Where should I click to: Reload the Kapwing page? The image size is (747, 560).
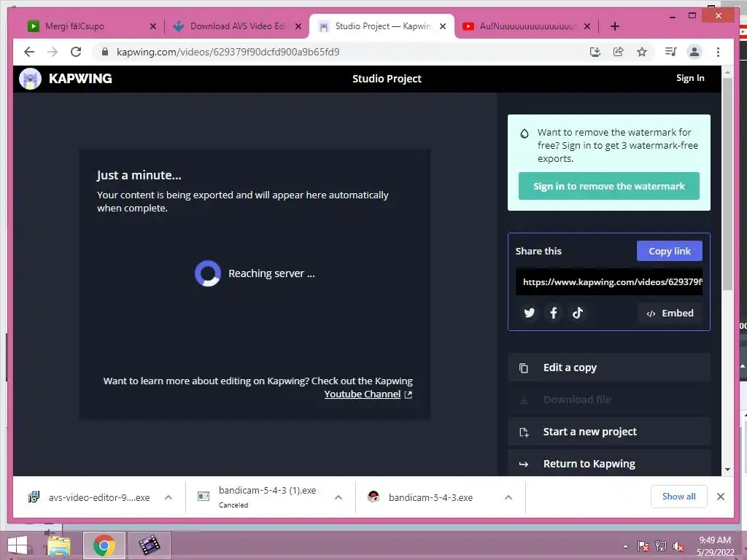click(x=76, y=52)
